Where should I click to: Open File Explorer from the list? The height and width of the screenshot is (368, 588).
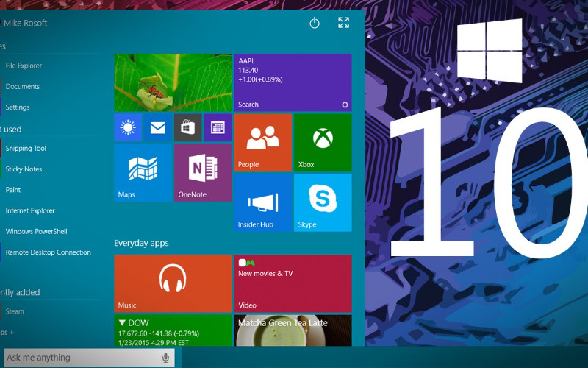point(24,66)
